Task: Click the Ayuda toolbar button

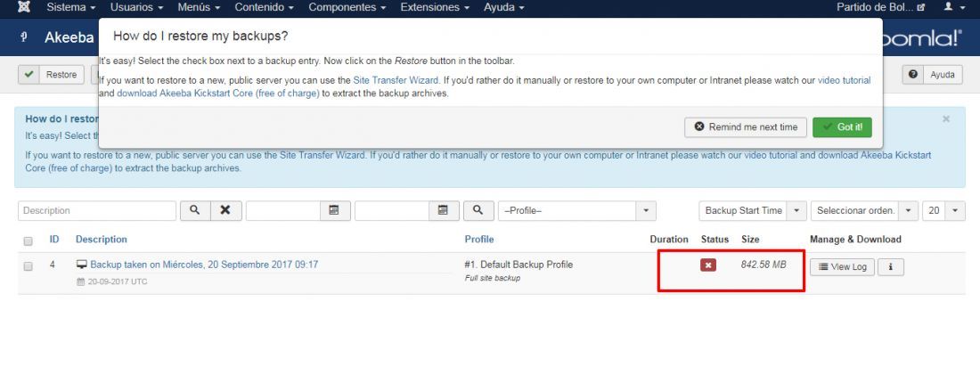Action: click(x=931, y=74)
